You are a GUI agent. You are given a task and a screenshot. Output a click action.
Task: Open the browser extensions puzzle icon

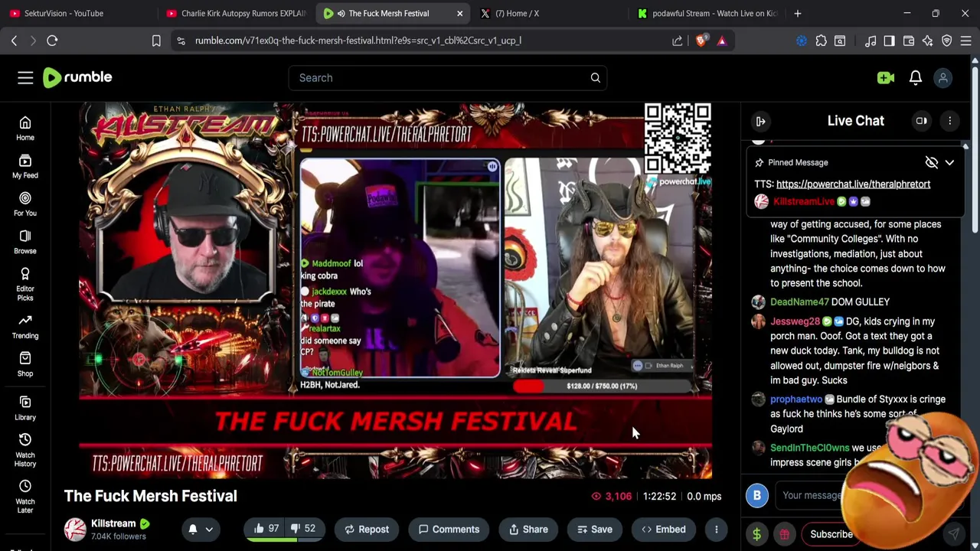pos(821,41)
